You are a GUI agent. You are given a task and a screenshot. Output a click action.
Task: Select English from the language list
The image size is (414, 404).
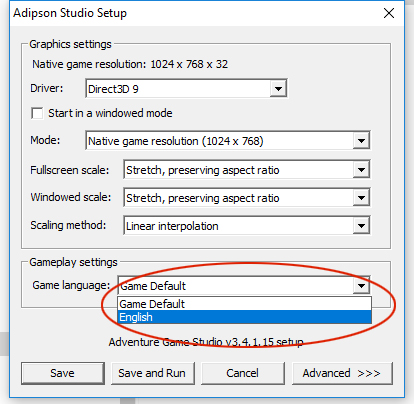(x=245, y=317)
